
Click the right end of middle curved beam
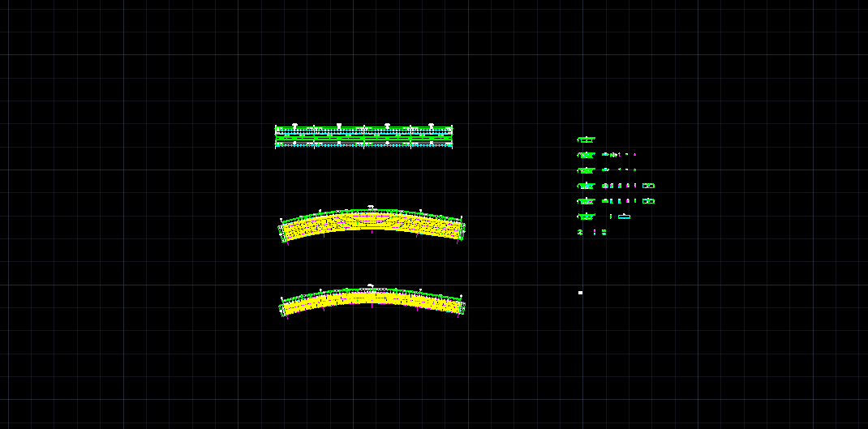point(462,230)
